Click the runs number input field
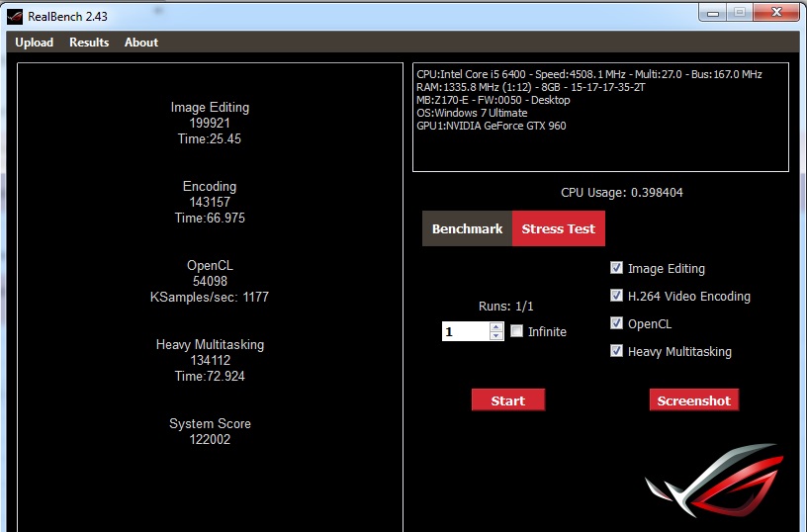The image size is (807, 532). click(466, 331)
